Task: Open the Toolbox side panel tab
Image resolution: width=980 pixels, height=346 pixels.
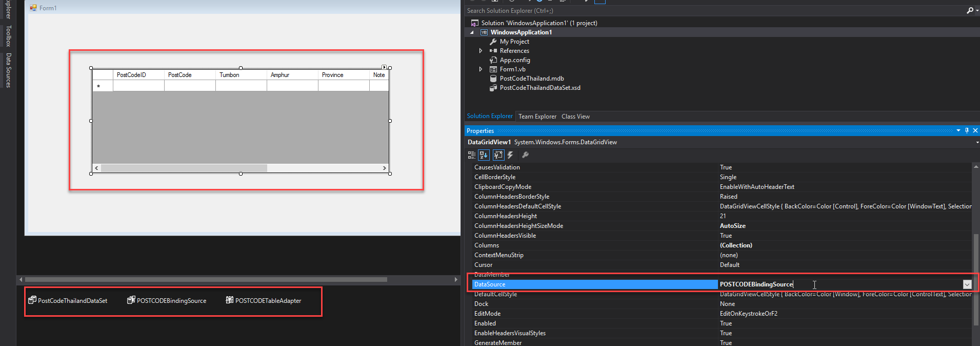Action: [x=8, y=36]
